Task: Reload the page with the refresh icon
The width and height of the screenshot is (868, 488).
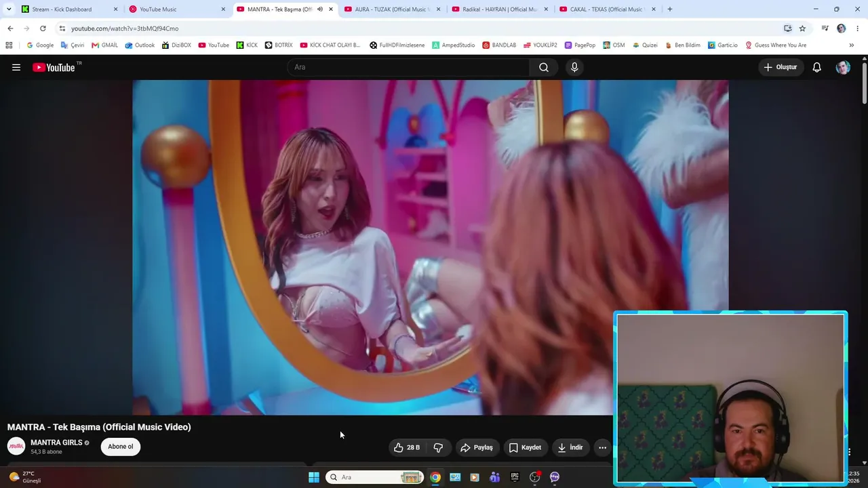Action: pos(43,28)
